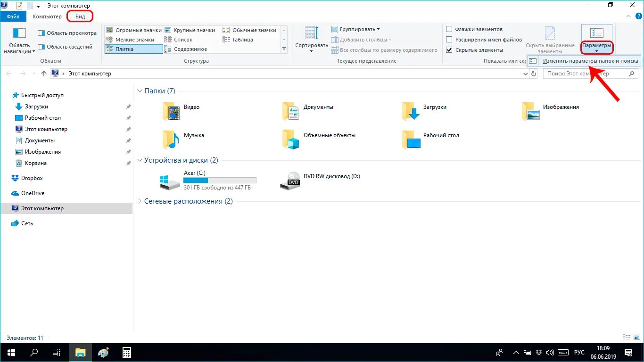Switch to details view icon in status bar
This screenshot has width=644, height=362.
pyautogui.click(x=626, y=337)
